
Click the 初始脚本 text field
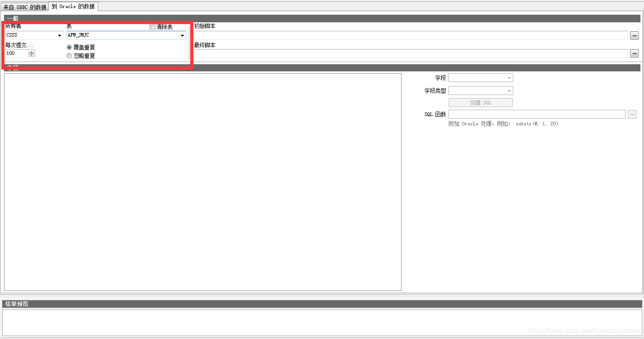click(411, 35)
